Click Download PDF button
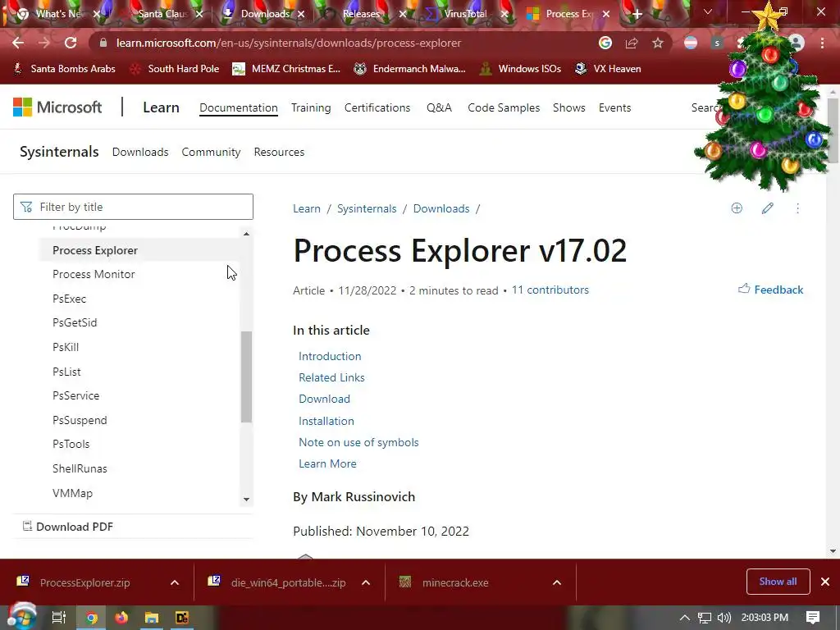Image resolution: width=840 pixels, height=630 pixels. point(68,527)
